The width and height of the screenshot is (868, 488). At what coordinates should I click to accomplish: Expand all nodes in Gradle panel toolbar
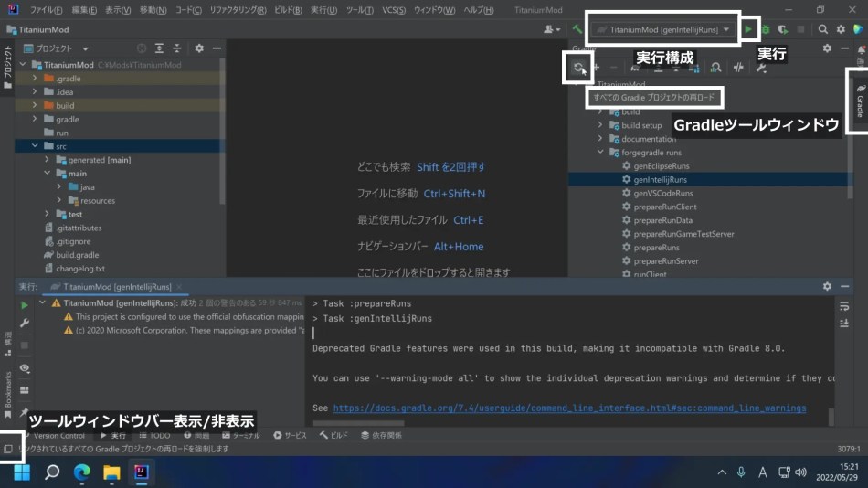click(658, 69)
